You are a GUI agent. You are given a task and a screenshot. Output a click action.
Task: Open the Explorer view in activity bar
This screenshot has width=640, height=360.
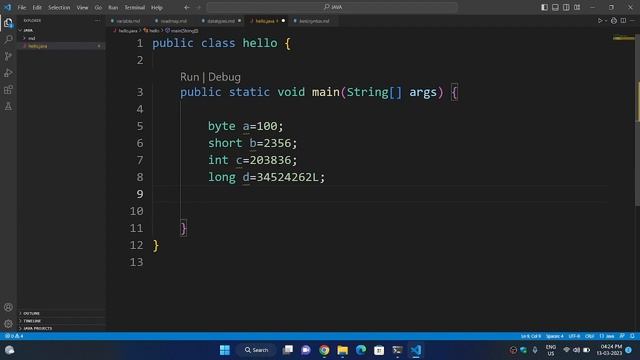(x=8, y=23)
